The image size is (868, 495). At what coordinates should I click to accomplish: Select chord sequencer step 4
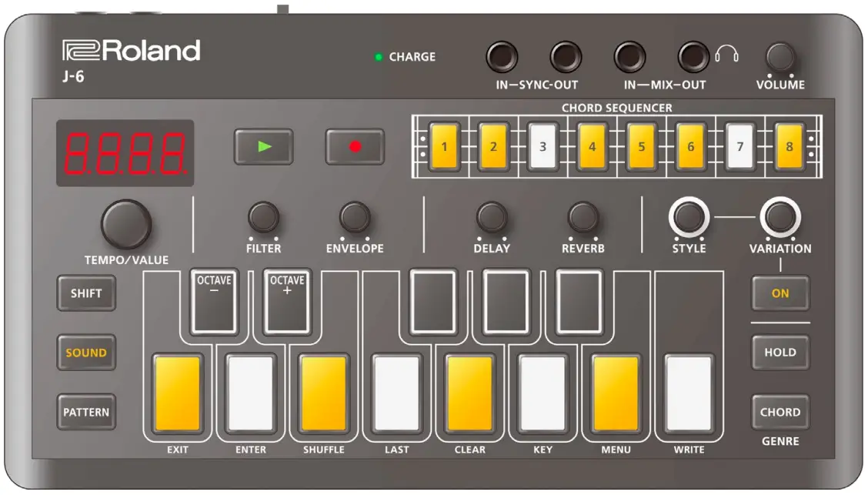click(x=593, y=144)
